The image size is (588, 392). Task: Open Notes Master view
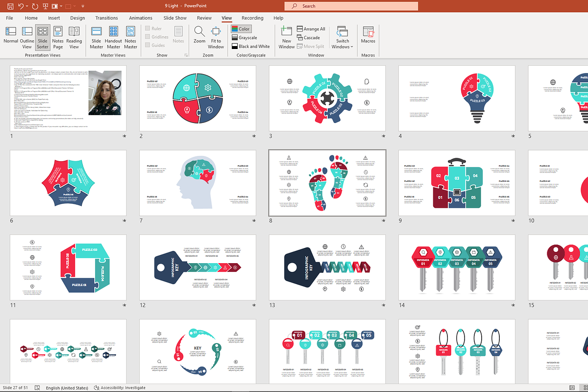[130, 37]
